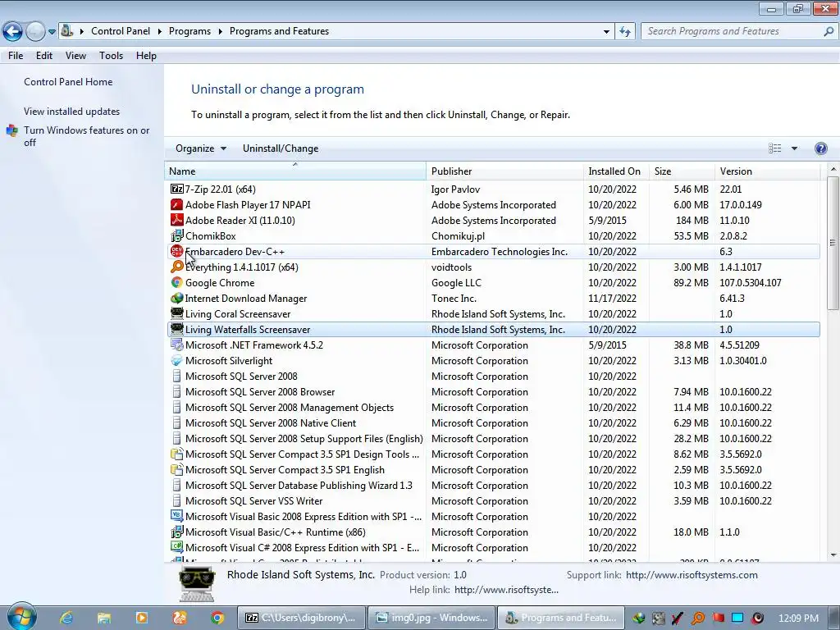The width and height of the screenshot is (840, 630).
Task: Click the Control Panel breadcrumb segment
Action: tap(121, 31)
